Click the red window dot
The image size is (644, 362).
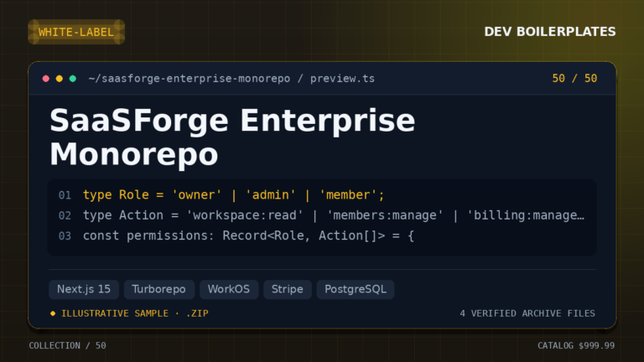[46, 79]
